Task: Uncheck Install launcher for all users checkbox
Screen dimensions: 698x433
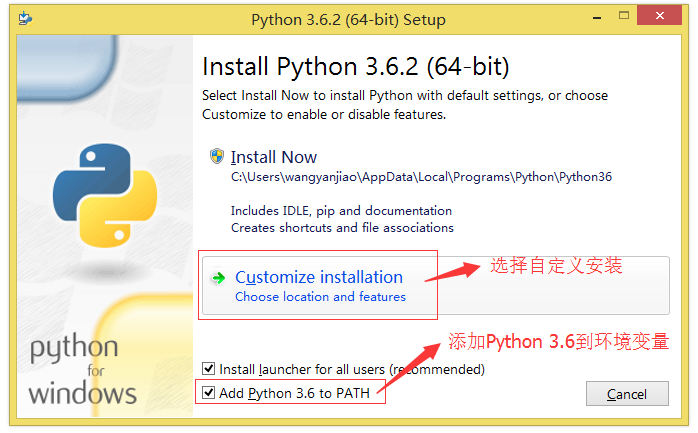Action: click(x=208, y=368)
